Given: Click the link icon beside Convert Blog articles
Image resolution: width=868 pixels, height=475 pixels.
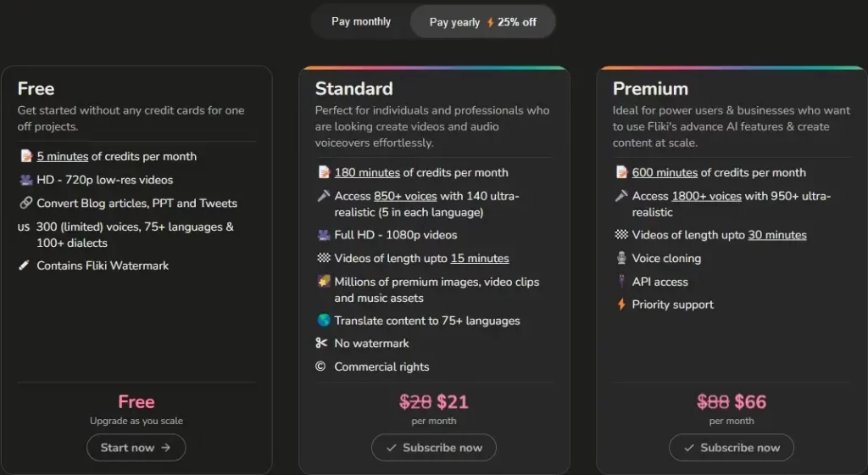Looking at the screenshot, I should click(x=25, y=204).
